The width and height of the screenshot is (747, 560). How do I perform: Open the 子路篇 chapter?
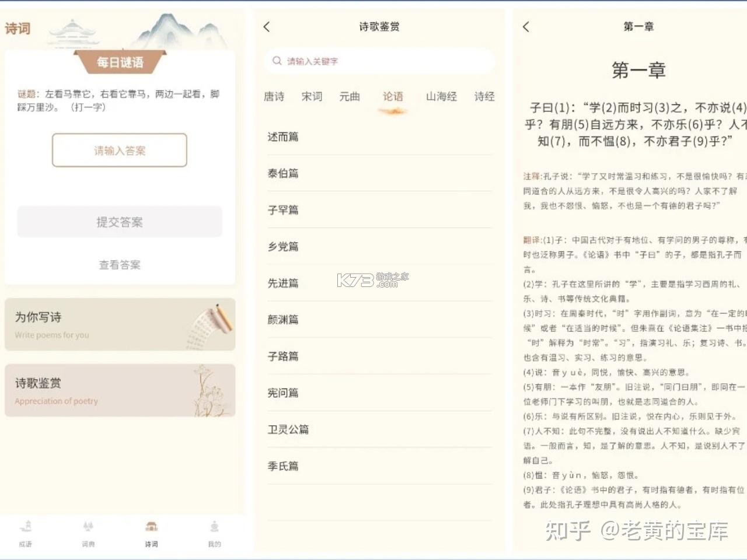tap(379, 356)
